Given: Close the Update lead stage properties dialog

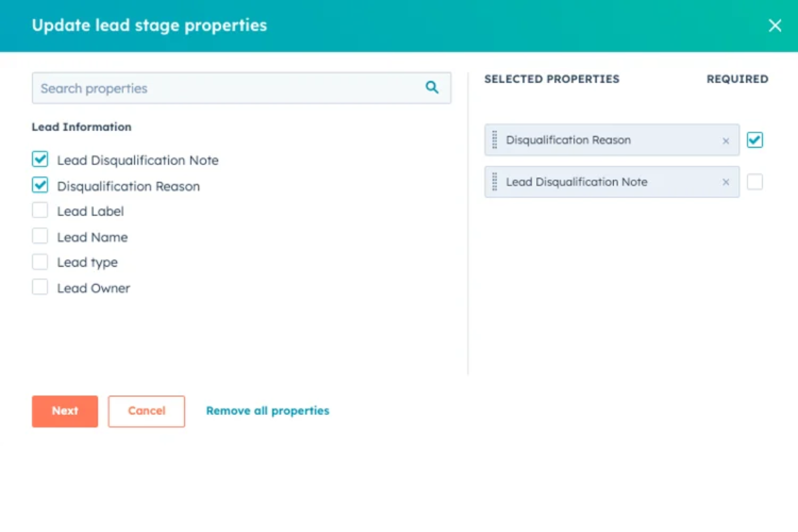Looking at the screenshot, I should coord(775,26).
